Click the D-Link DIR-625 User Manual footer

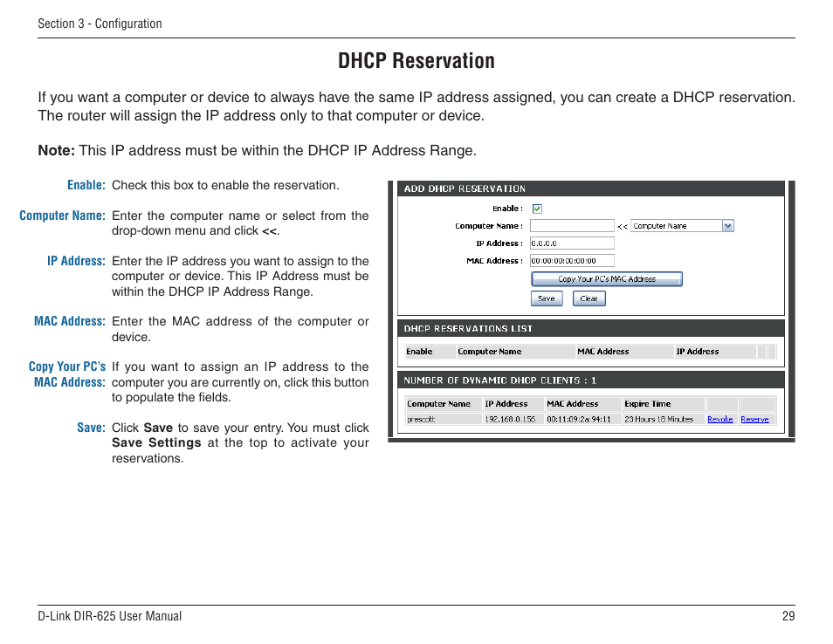point(109,616)
